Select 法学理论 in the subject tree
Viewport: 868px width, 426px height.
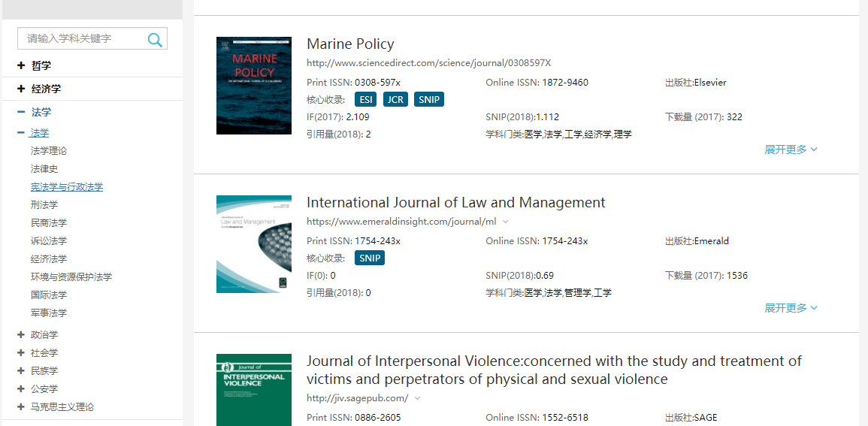pyautogui.click(x=49, y=150)
